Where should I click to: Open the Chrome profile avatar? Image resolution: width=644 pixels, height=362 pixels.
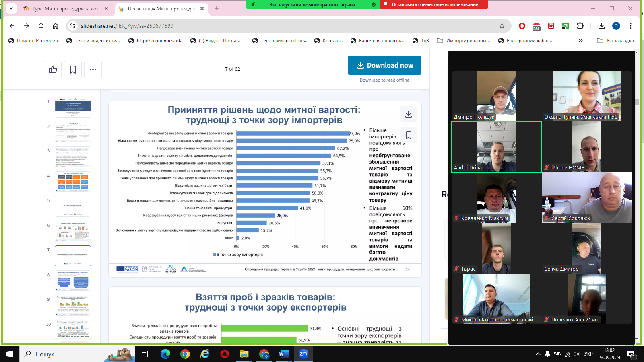pyautogui.click(x=616, y=26)
